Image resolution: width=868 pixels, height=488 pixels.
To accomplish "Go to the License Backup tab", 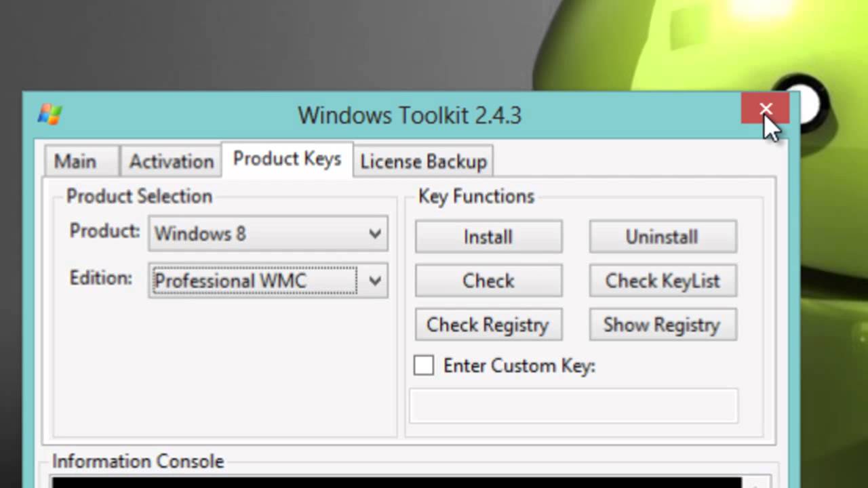I will point(423,161).
